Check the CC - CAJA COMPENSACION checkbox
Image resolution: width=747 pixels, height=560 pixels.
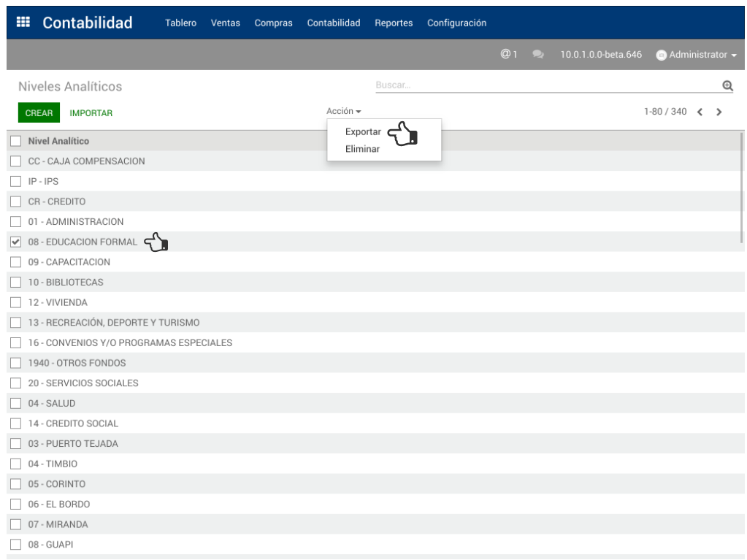(x=15, y=161)
